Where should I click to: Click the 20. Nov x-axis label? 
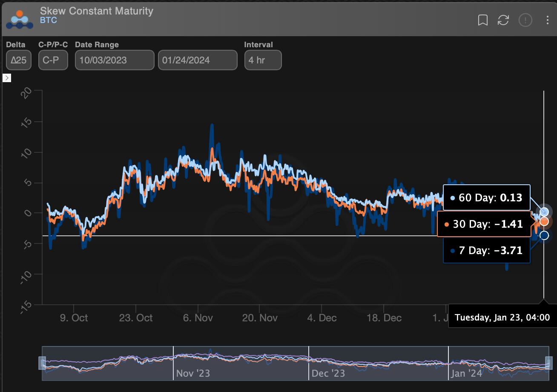click(x=260, y=318)
